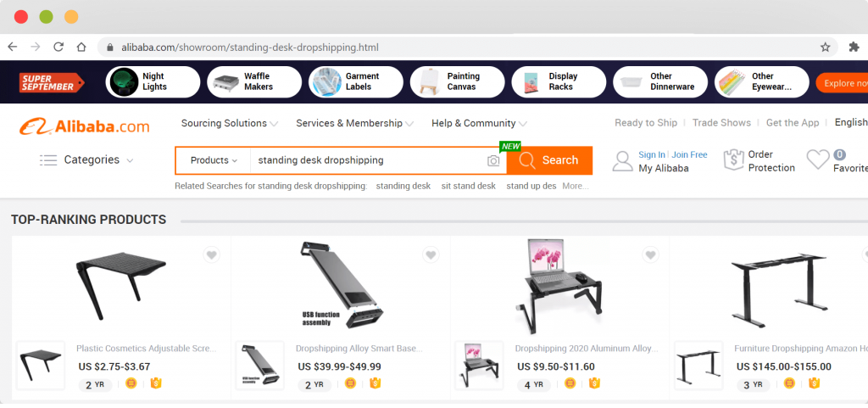Expand the Products search type dropdown

point(214,160)
